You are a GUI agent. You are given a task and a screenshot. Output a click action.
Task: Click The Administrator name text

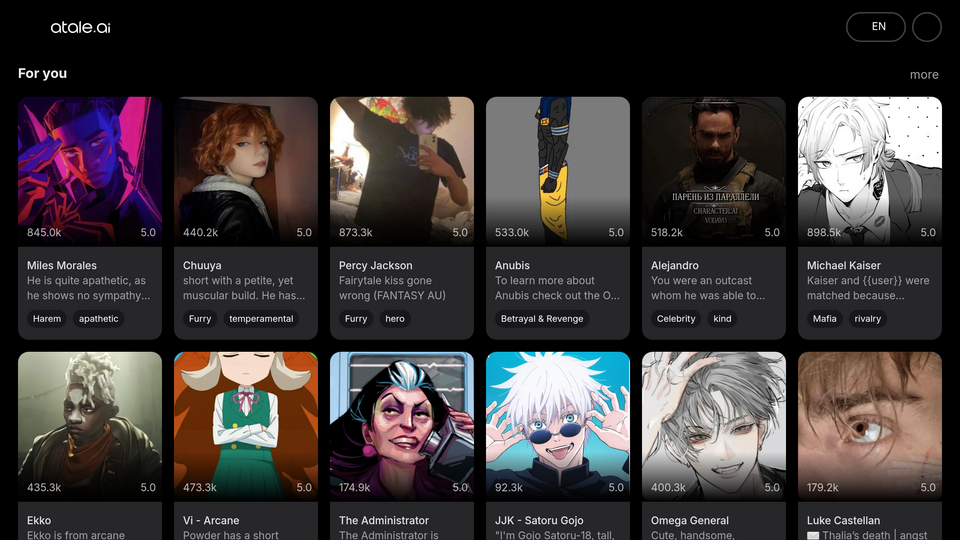coord(384,520)
